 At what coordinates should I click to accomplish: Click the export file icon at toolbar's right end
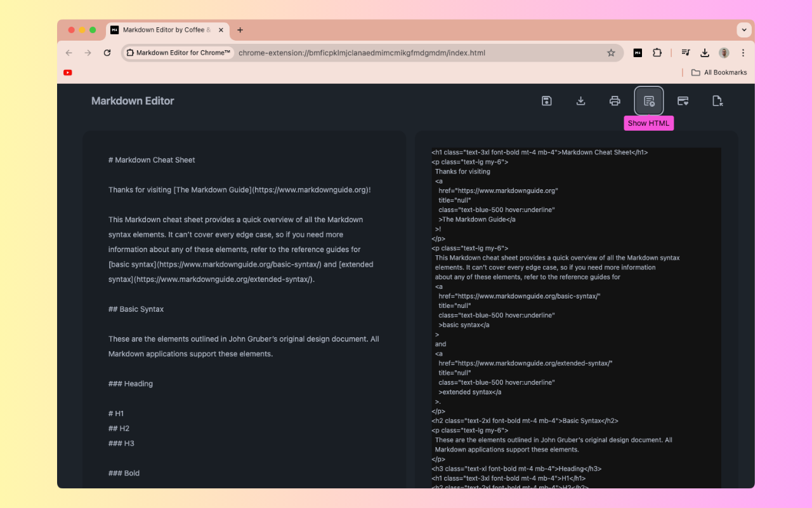(717, 100)
